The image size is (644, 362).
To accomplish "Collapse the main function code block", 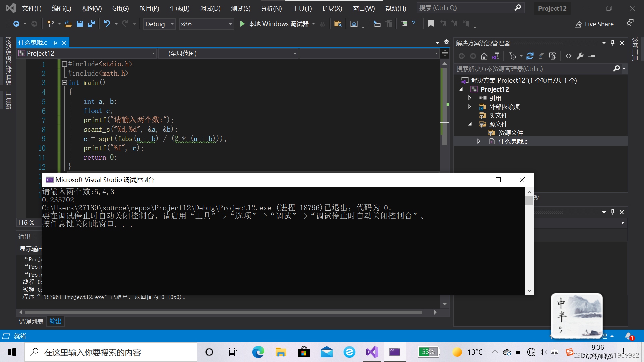I will (64, 83).
